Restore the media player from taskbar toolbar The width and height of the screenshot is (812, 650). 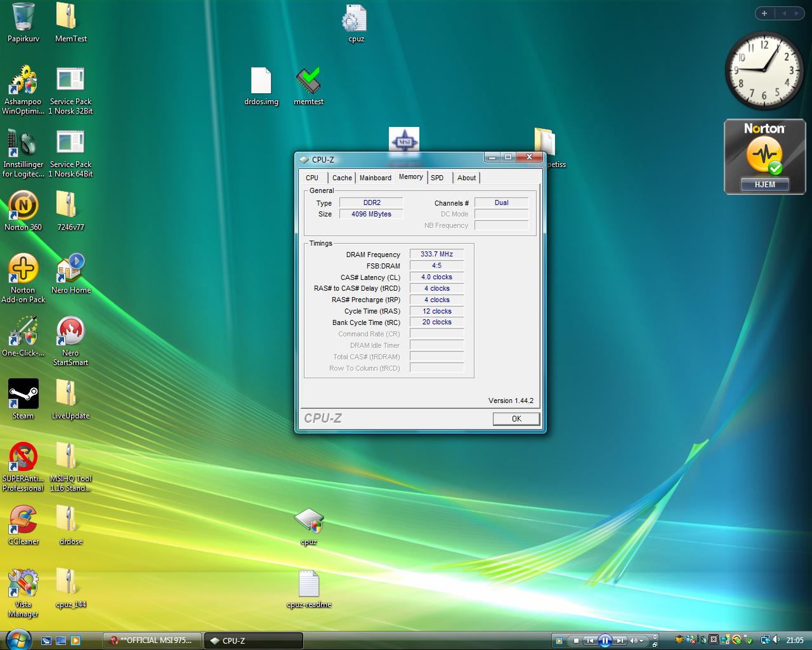click(655, 645)
